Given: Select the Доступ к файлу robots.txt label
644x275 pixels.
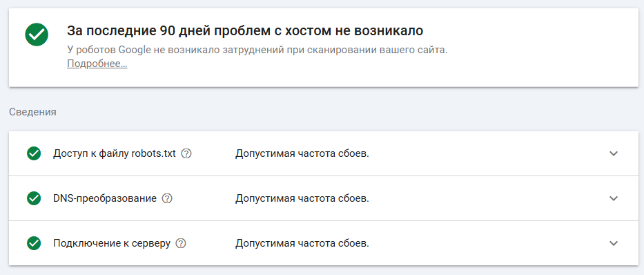Looking at the screenshot, I should point(115,153).
